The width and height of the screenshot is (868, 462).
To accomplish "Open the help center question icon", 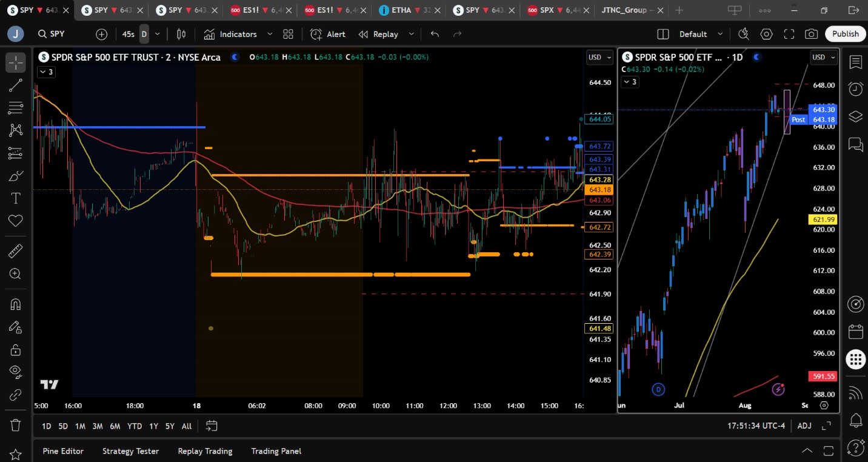I will pos(855,447).
